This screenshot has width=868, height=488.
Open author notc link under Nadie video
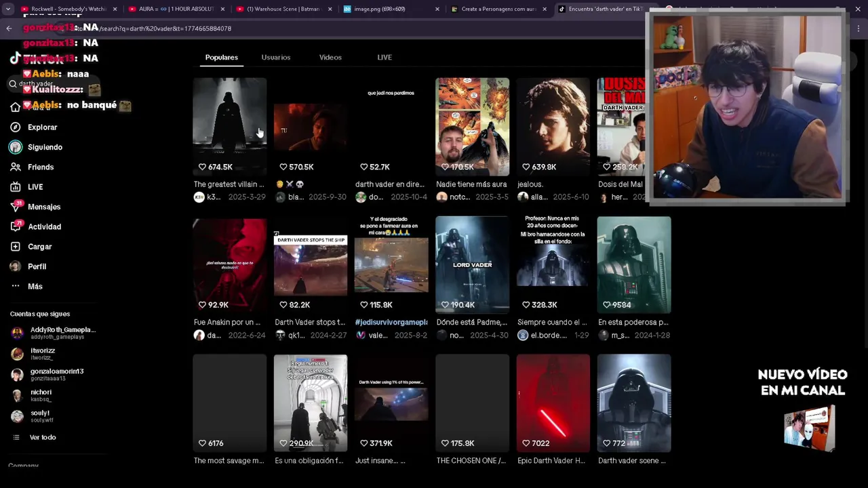(x=460, y=197)
